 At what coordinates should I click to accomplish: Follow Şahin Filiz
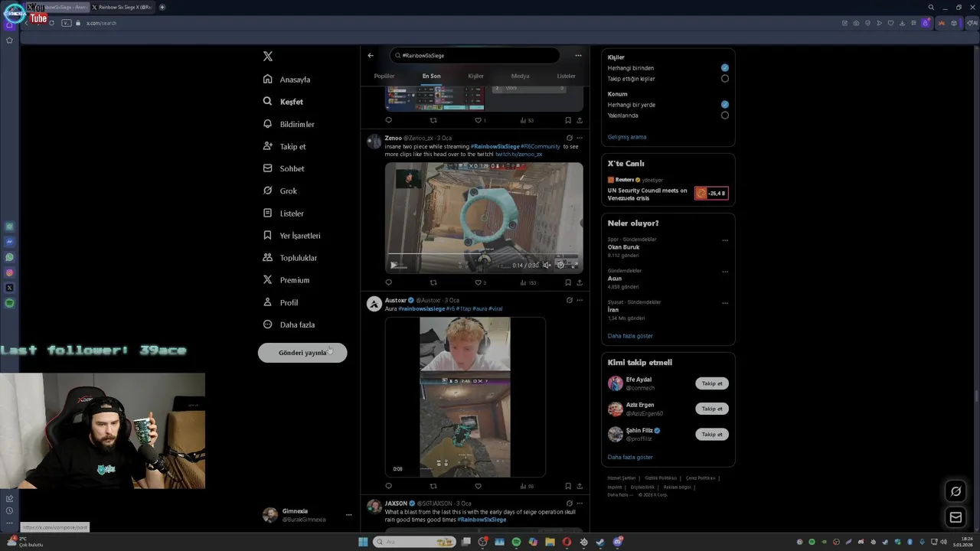[712, 434]
